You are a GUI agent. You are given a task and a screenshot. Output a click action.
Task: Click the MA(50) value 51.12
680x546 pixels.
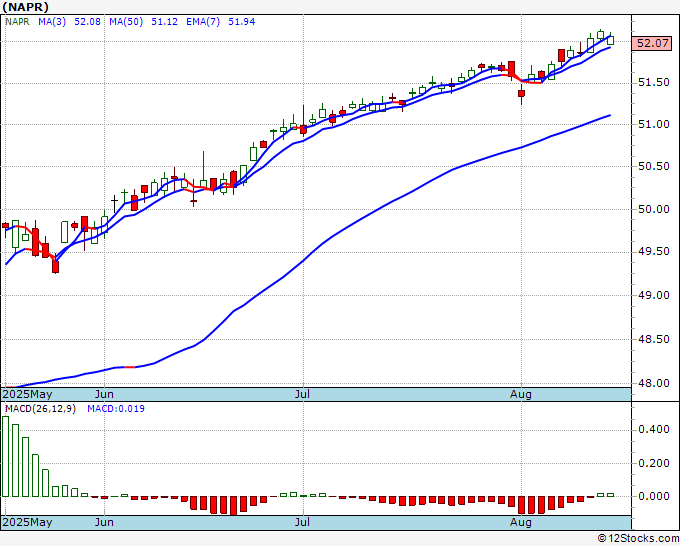click(164, 22)
